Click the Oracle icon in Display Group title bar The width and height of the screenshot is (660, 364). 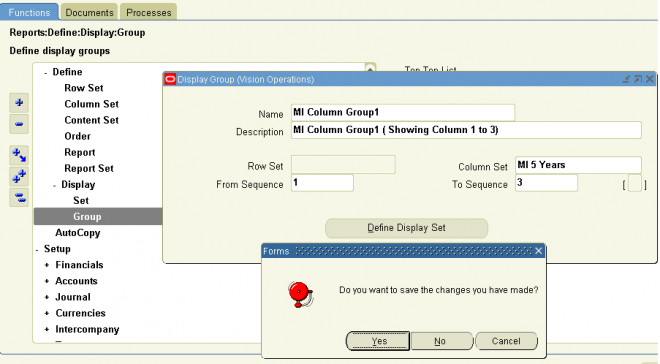pyautogui.click(x=170, y=79)
